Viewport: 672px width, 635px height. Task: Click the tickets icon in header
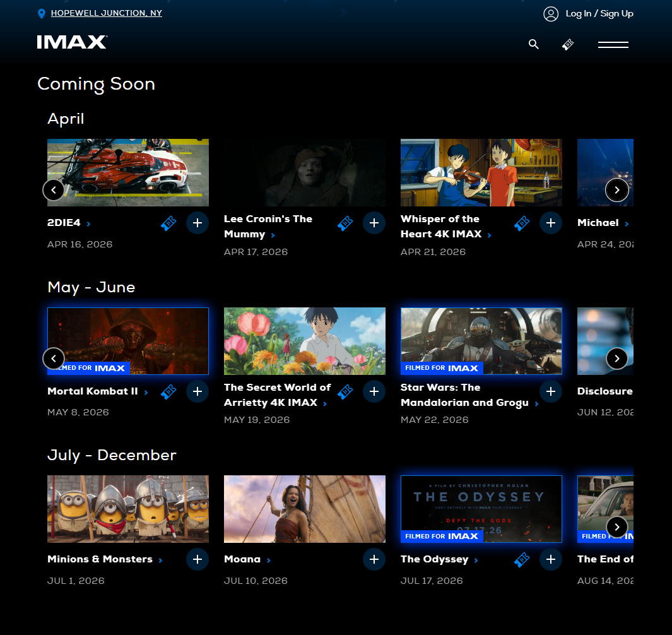pos(568,44)
